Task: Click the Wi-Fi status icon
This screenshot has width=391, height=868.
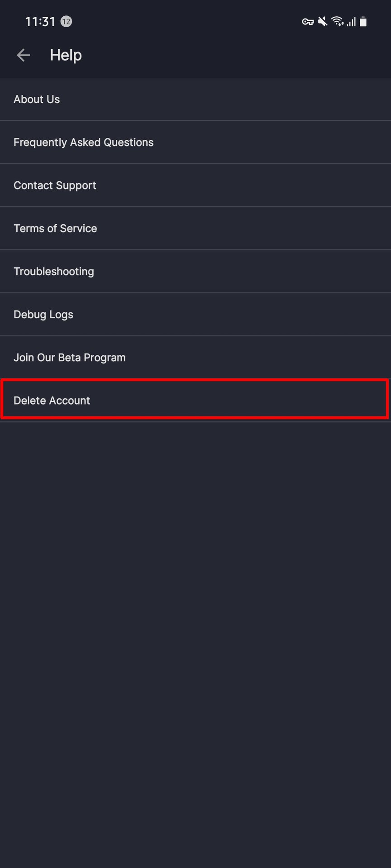Action: pos(337,22)
